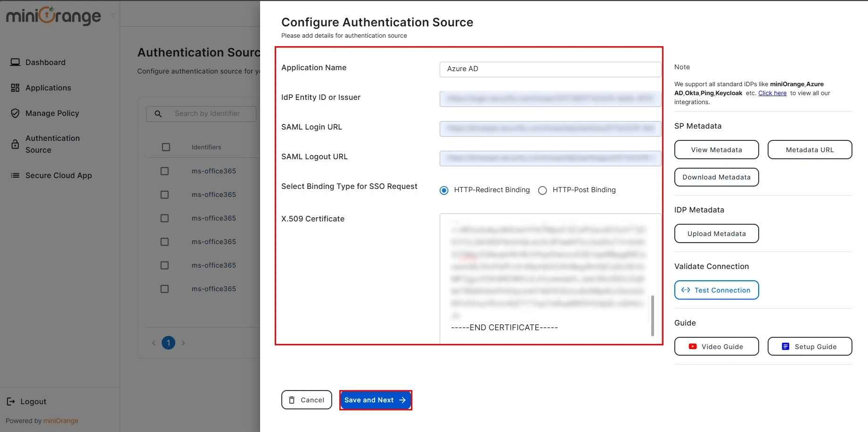Click the View Metadata button
This screenshot has height=432, width=868.
pyautogui.click(x=716, y=150)
